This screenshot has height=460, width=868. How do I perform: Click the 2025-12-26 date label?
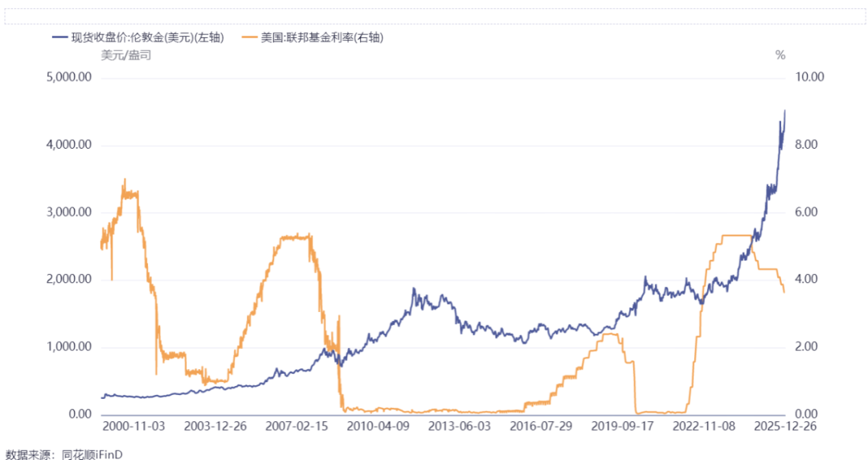785,426
